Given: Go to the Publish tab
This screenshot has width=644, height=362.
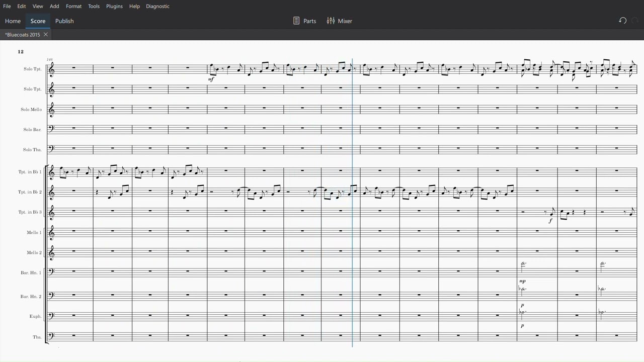Looking at the screenshot, I should pos(64,21).
